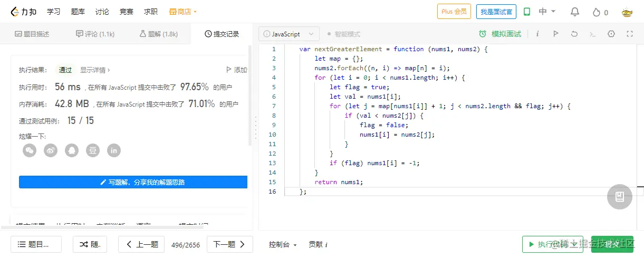
Task: Share result via LinkedIn icon
Action: click(114, 150)
